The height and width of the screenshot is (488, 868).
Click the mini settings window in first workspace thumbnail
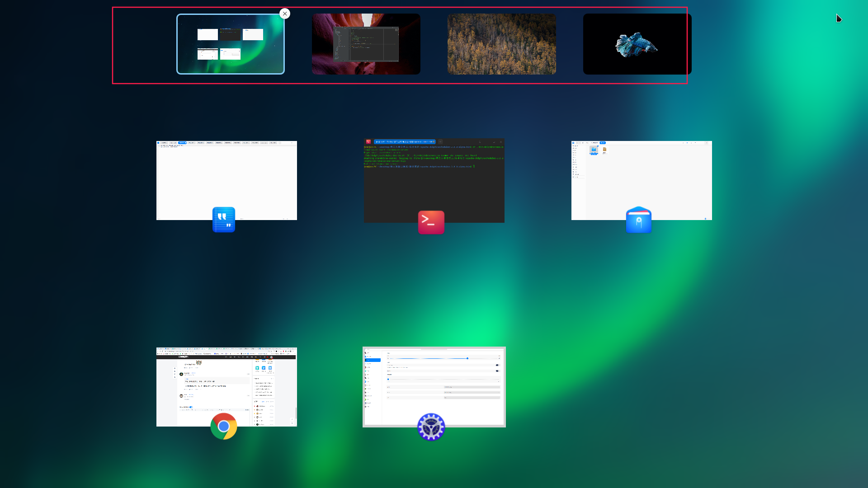coord(230,54)
